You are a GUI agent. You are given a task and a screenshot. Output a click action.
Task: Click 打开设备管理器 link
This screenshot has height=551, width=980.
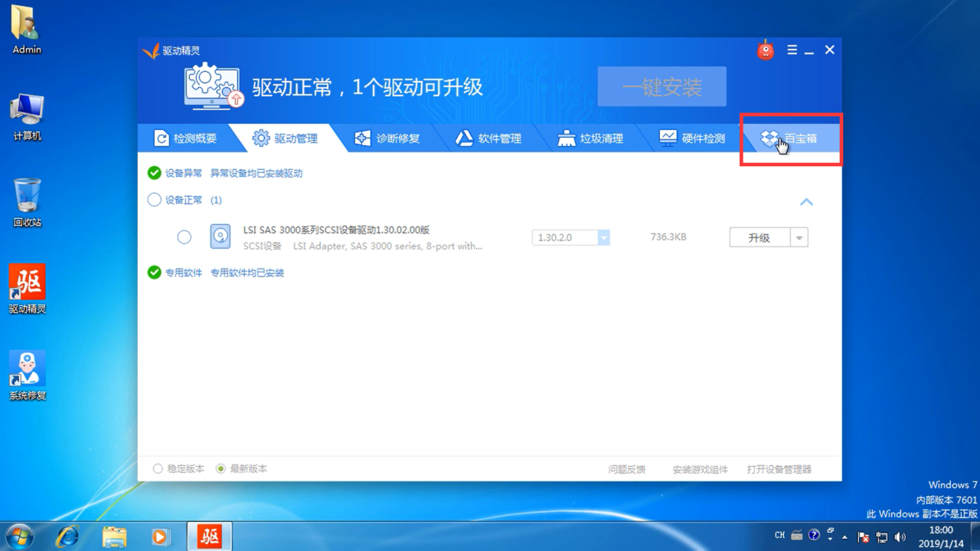[x=779, y=469]
